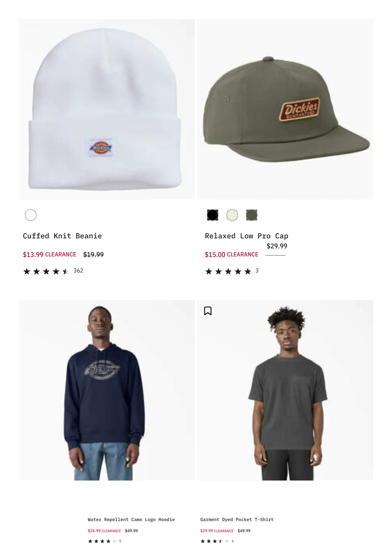Viewport: 392px width, 555px height.
Task: Open Garment Dyed Pocket T-Shirt title link
Action: coord(237,519)
